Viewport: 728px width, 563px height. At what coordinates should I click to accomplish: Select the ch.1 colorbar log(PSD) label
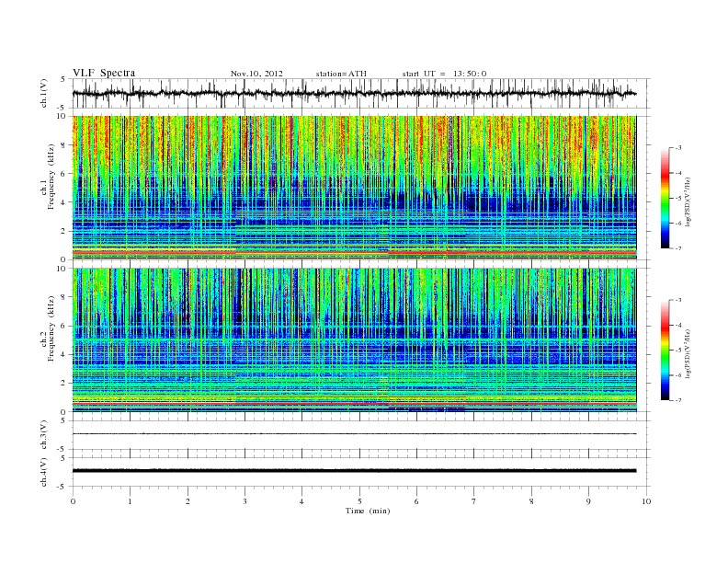[688, 201]
